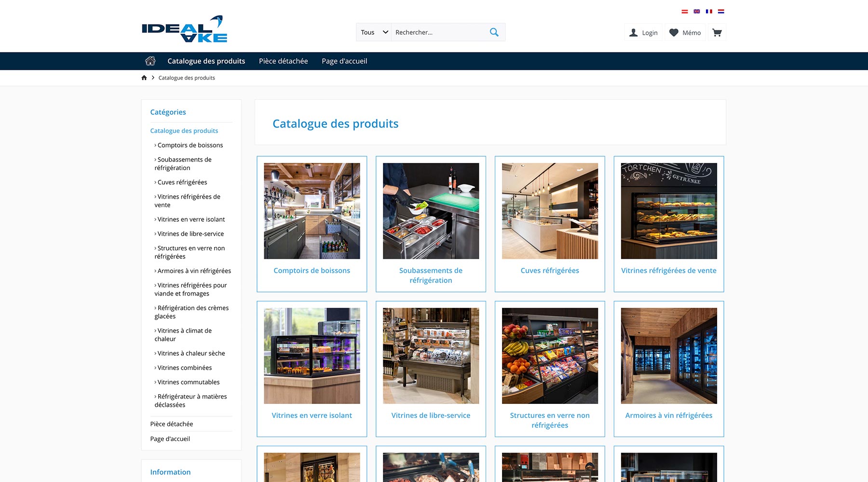Click the 'Catalogue des produits' breadcrumb link
This screenshot has height=482, width=868.
[186, 77]
